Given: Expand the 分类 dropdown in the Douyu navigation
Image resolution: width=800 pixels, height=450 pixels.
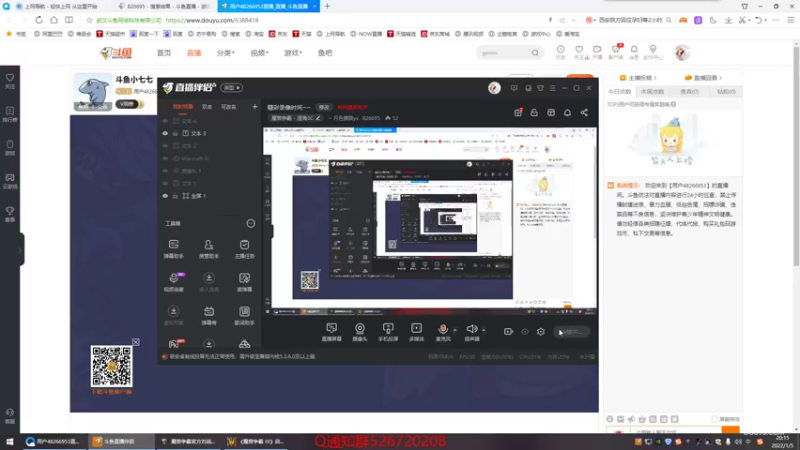Looking at the screenshot, I should (x=226, y=53).
